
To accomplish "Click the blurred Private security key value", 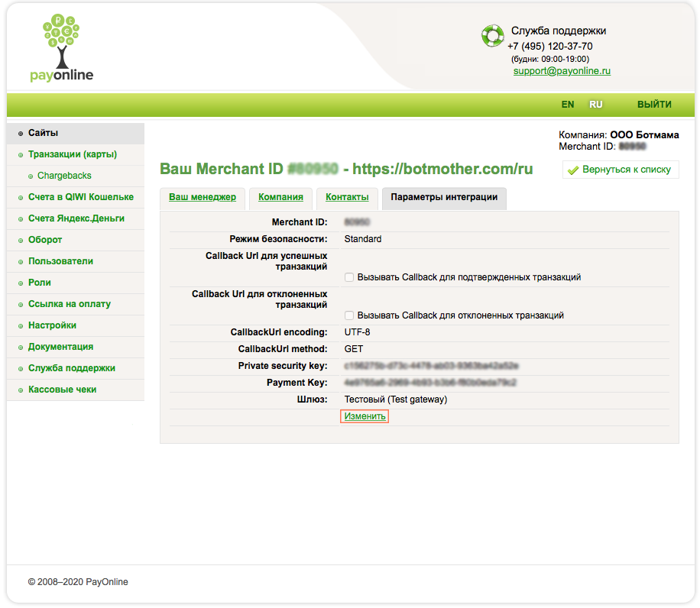I will [x=431, y=366].
